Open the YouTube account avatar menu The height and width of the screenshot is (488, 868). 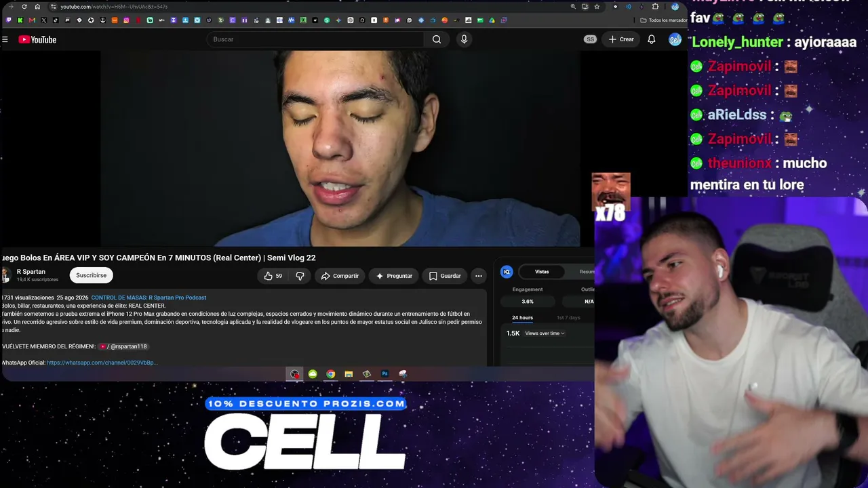(675, 39)
